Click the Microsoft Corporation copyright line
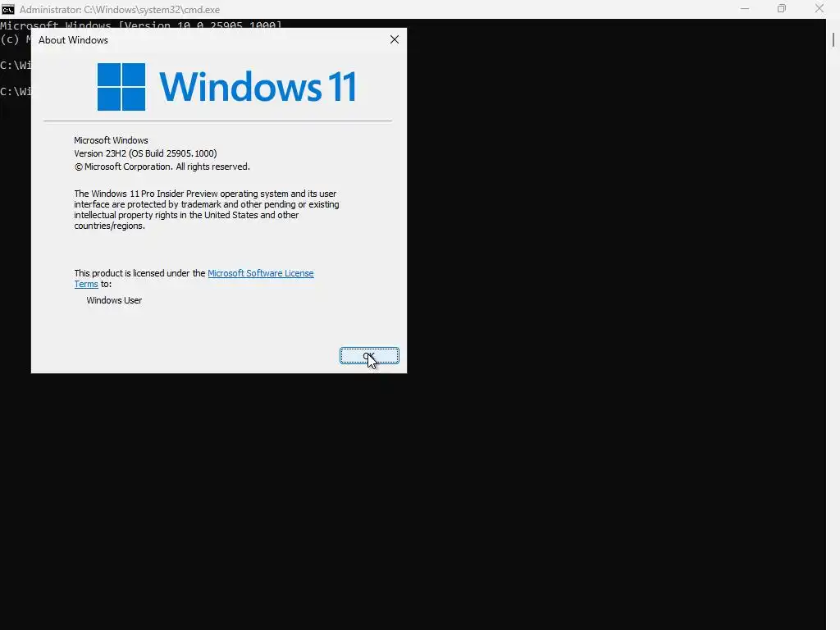This screenshot has width=840, height=630. pos(162,167)
